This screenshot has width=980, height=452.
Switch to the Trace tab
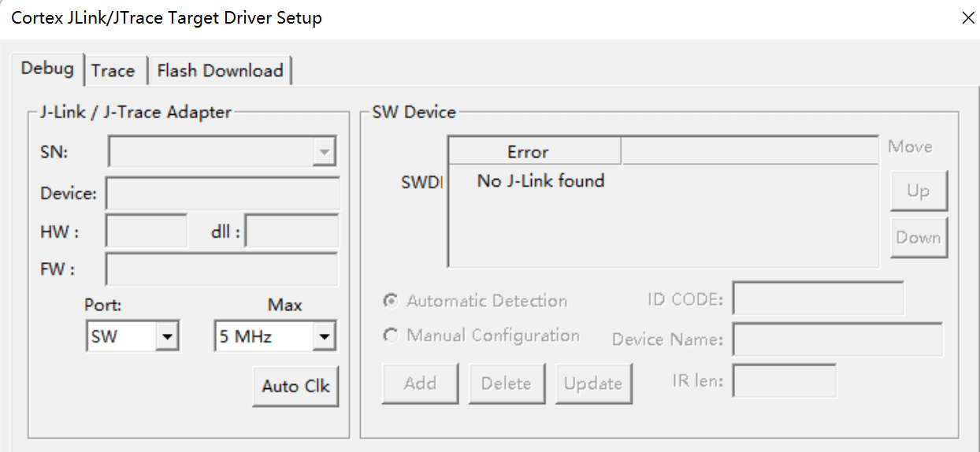point(113,71)
